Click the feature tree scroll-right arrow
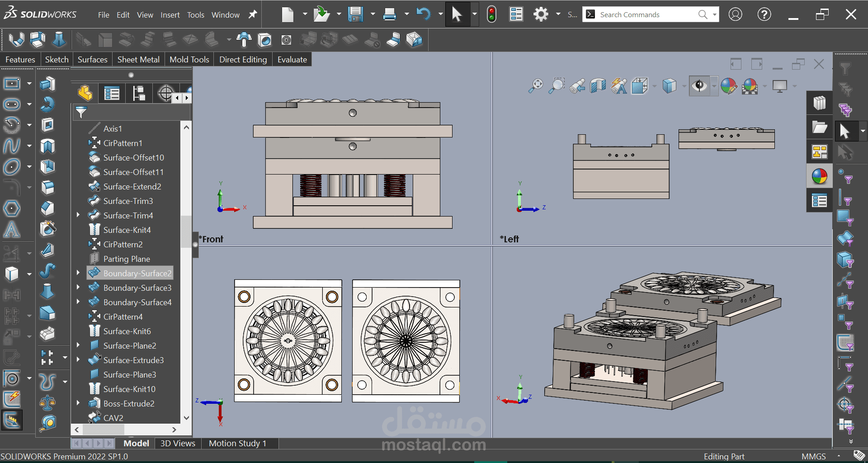This screenshot has width=868, height=463. click(x=174, y=430)
